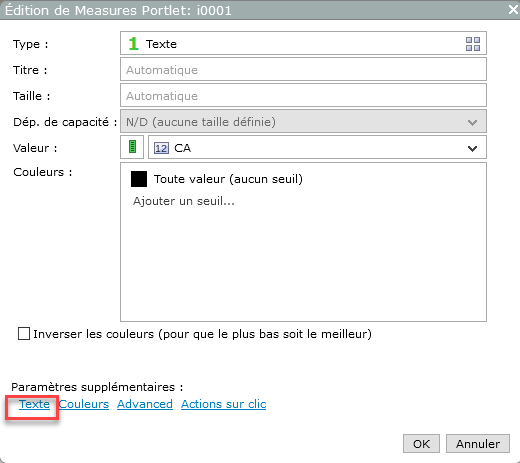Expand the Valeur CA dropdown arrow
The image size is (520, 463).
[x=472, y=148]
